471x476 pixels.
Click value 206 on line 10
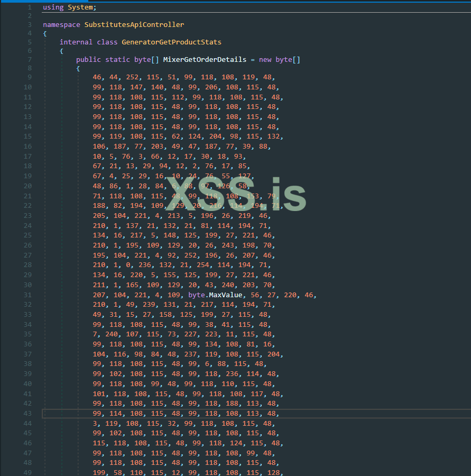point(211,87)
